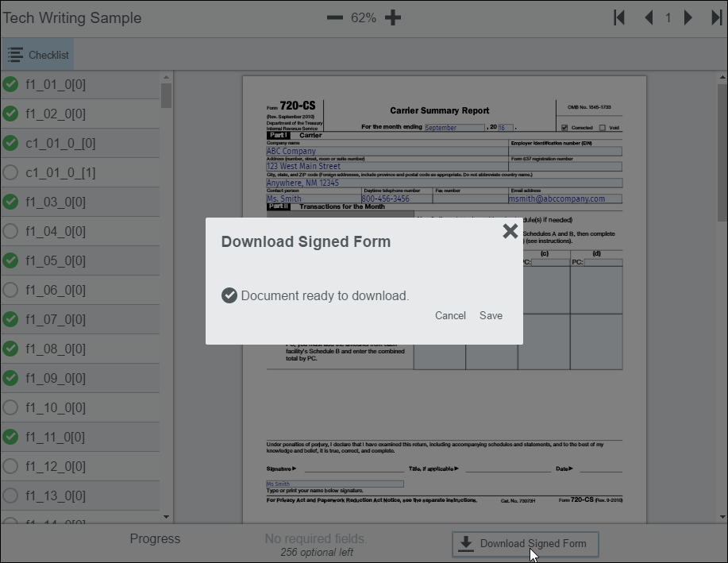728x563 pixels.
Task: Click the zoom out minus icon
Action: [x=334, y=18]
